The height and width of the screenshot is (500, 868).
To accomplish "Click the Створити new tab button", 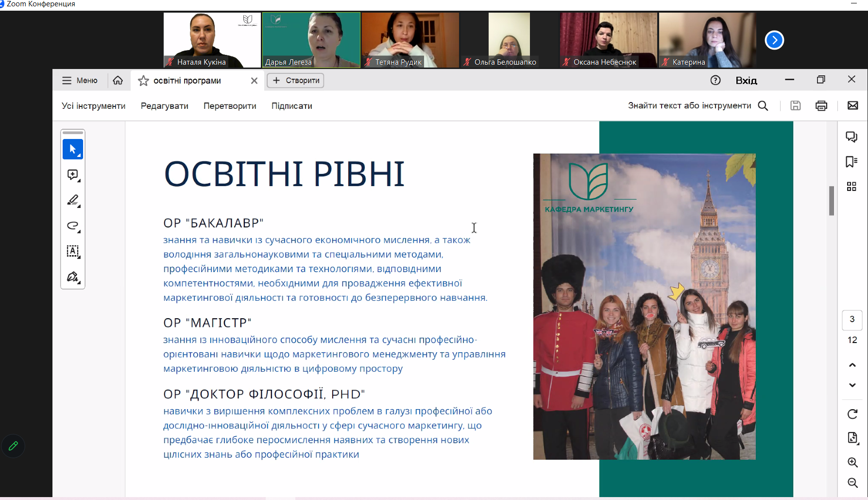I will 295,81.
